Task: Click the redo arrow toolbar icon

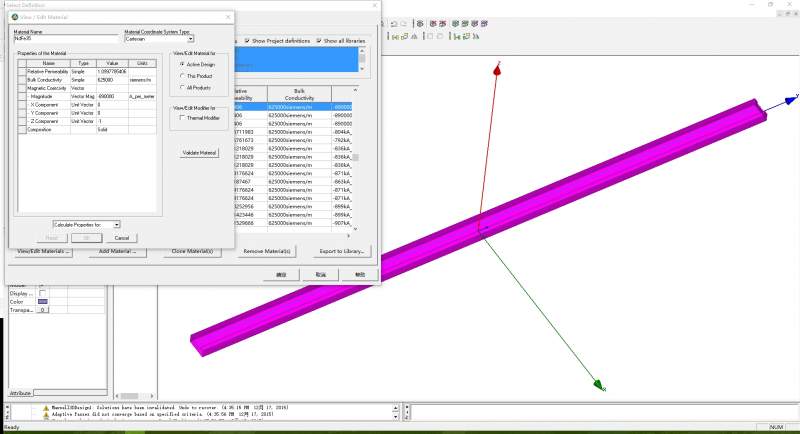Action: click(x=404, y=24)
